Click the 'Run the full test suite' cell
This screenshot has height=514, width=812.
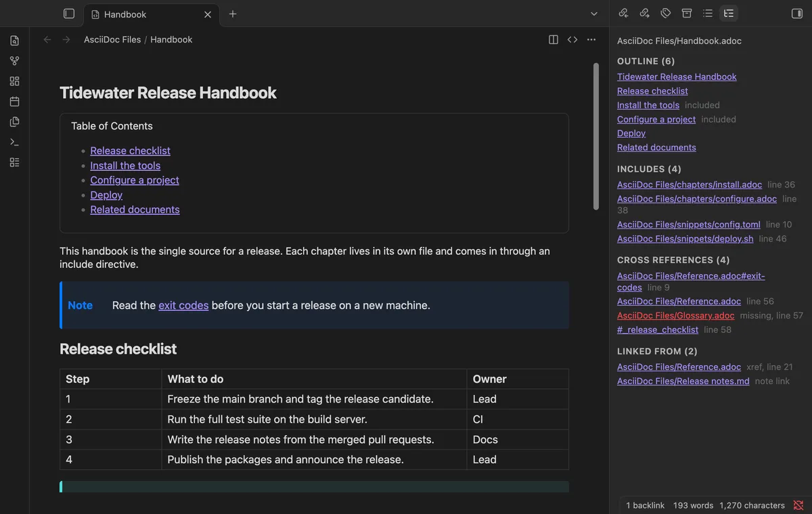[x=315, y=419]
